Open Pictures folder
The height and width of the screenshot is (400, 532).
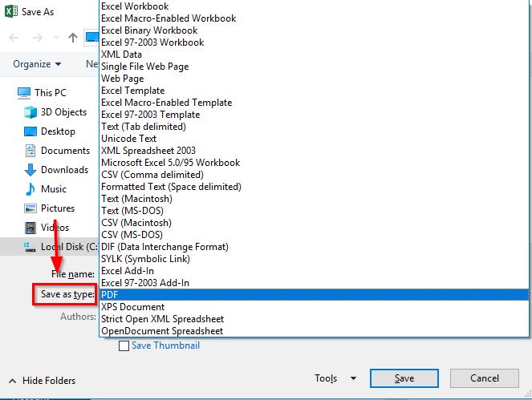(58, 208)
